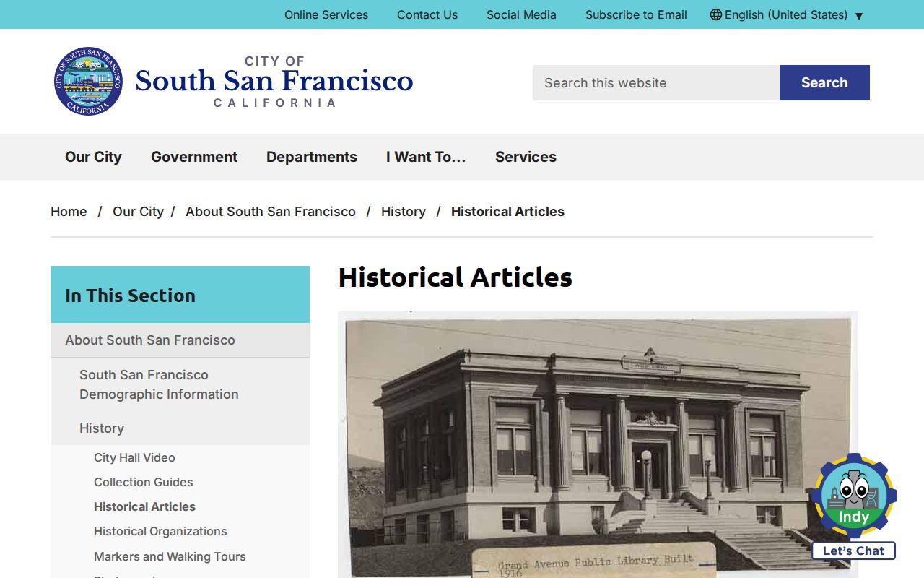The height and width of the screenshot is (578, 924).
Task: Select History in the sidebar section
Action: click(180, 428)
